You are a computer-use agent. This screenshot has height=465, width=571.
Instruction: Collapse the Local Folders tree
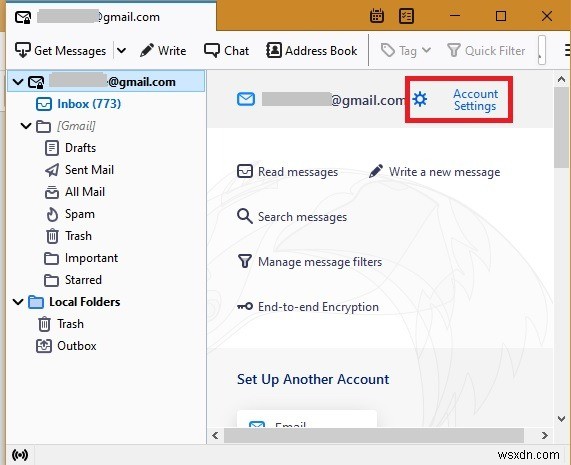pyautogui.click(x=18, y=302)
